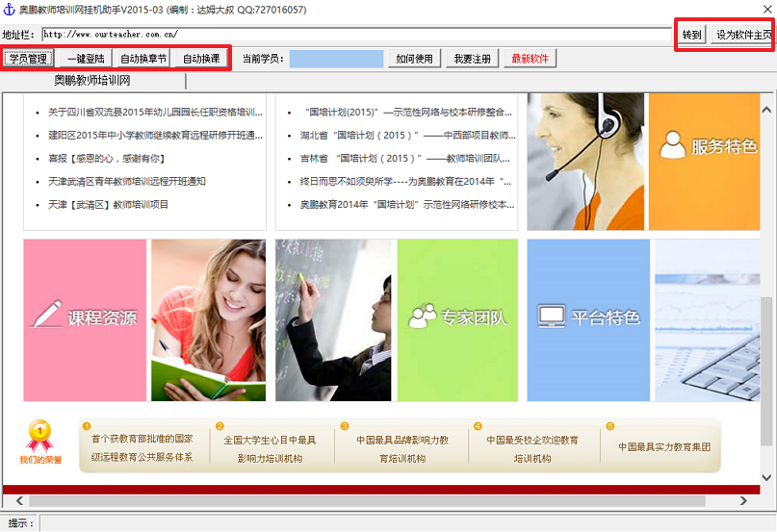Click the person icon on 服务特色 tile
The height and width of the screenshot is (532, 777).
pyautogui.click(x=672, y=144)
